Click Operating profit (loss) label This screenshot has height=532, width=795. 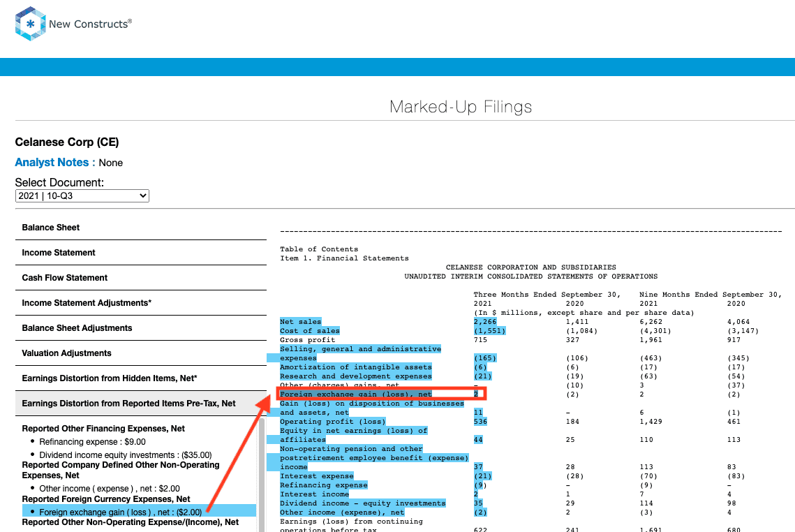[333, 422]
